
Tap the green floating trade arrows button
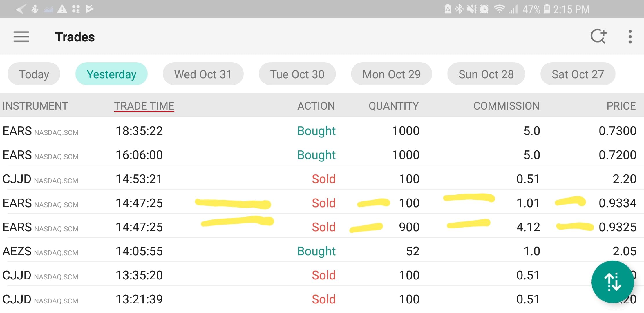pyautogui.click(x=612, y=282)
